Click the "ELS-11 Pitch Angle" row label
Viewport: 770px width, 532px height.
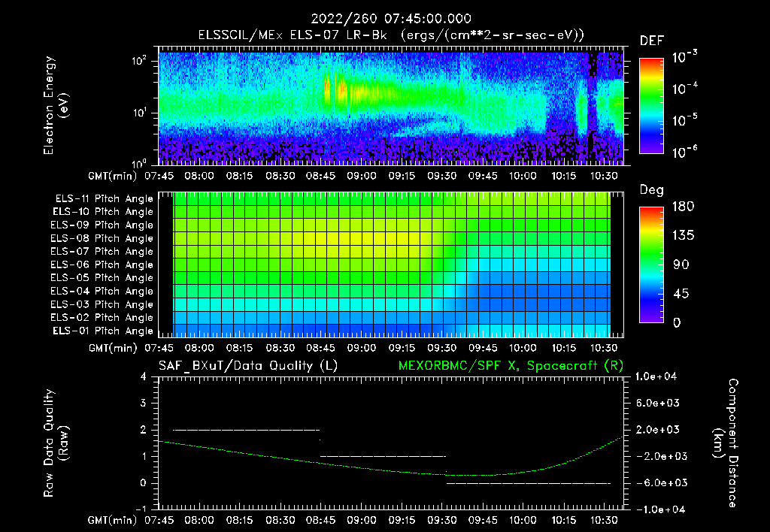pos(104,199)
